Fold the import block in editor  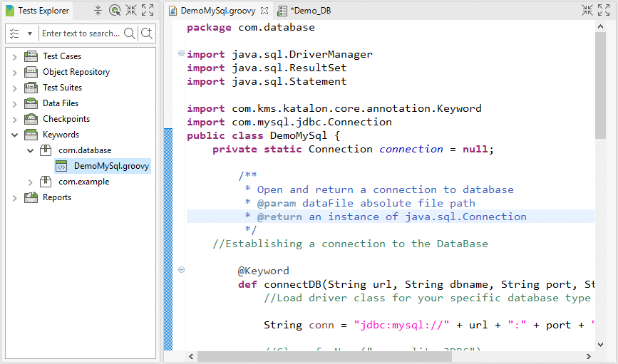[x=181, y=53]
